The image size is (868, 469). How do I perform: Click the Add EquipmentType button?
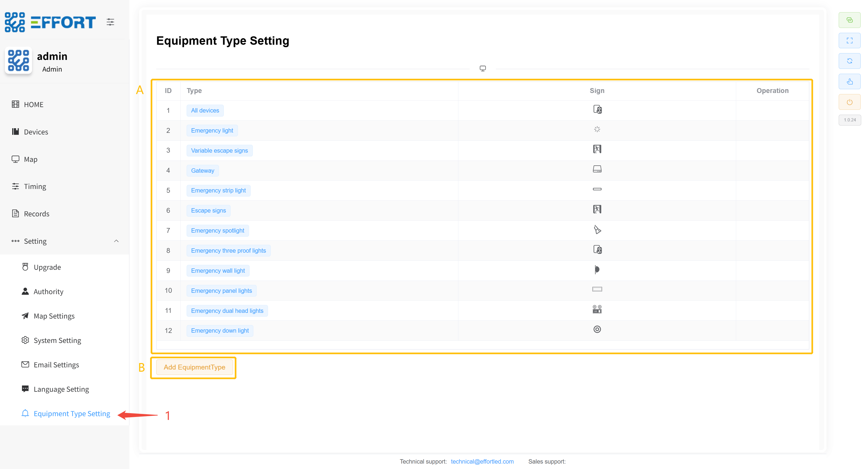click(194, 367)
